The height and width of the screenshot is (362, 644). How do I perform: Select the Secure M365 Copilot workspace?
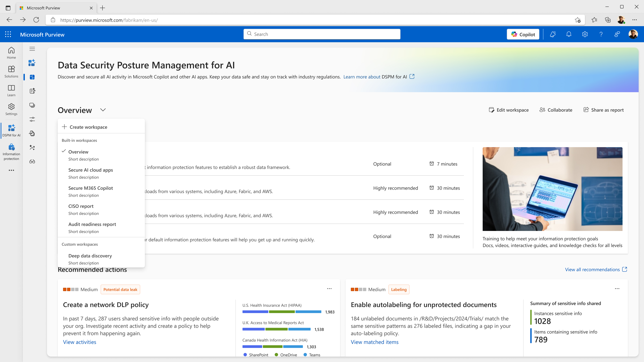101,191
